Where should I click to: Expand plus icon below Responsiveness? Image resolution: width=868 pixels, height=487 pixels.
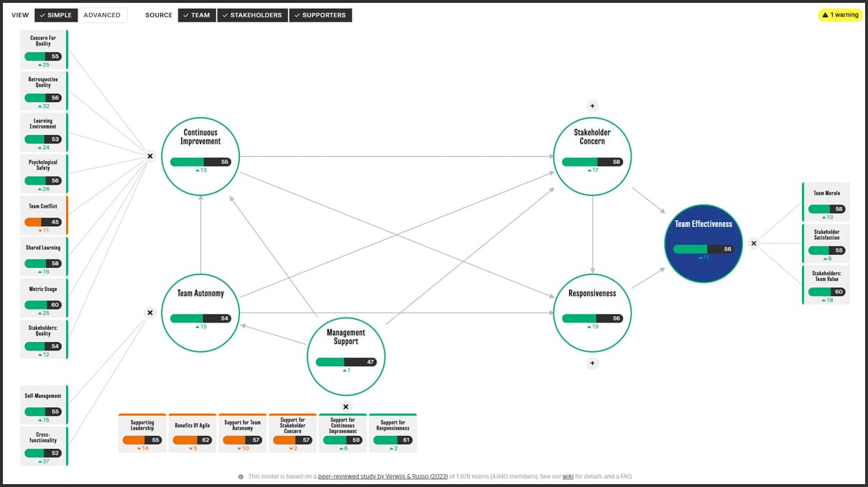coord(592,363)
